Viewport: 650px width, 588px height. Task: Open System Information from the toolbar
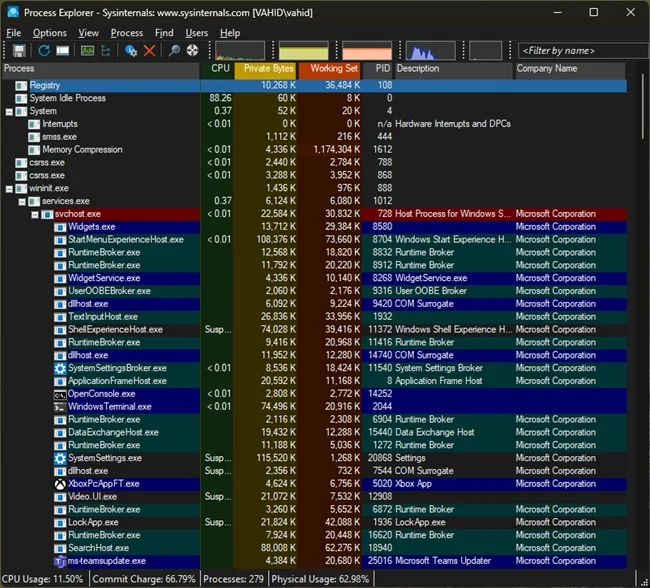point(87,50)
